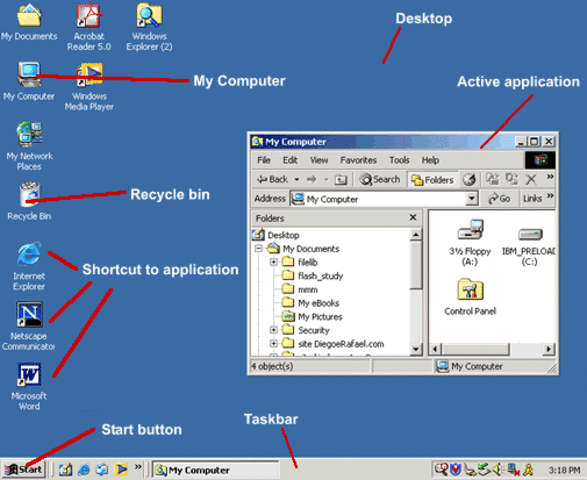Open the File menu

click(x=264, y=160)
